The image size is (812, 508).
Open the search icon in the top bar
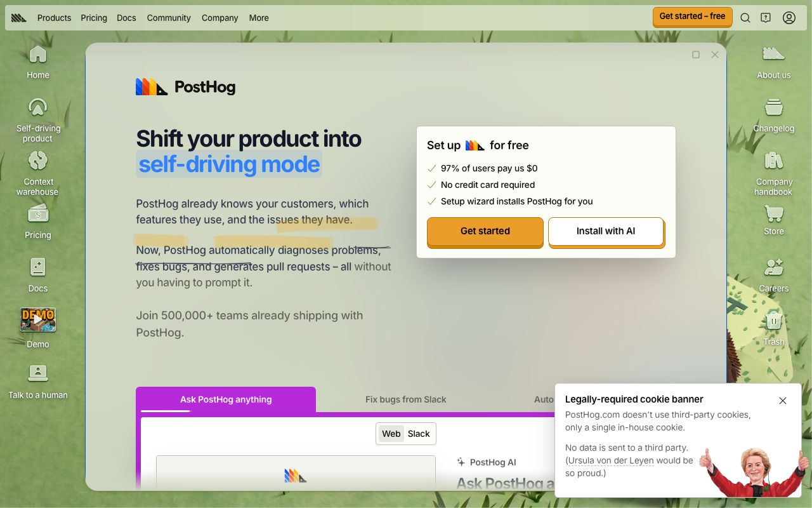(x=745, y=18)
